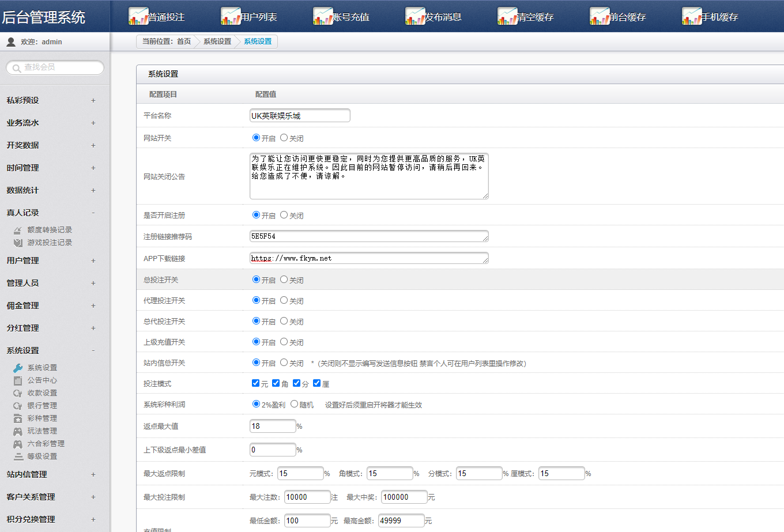Click the 彩种管理 icon in sidebar
The image size is (784, 532).
pos(18,418)
